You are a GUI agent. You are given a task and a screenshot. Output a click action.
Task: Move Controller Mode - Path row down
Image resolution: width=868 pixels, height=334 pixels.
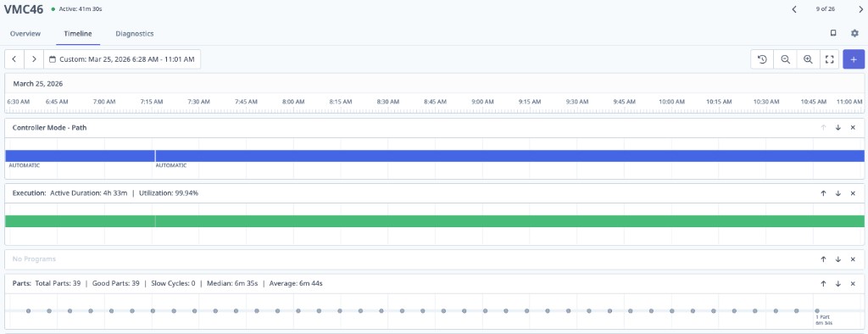[838, 127]
